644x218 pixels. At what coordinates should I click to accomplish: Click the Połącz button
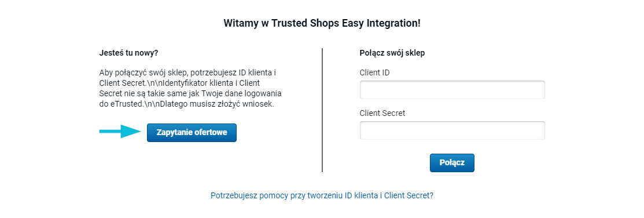tap(452, 162)
